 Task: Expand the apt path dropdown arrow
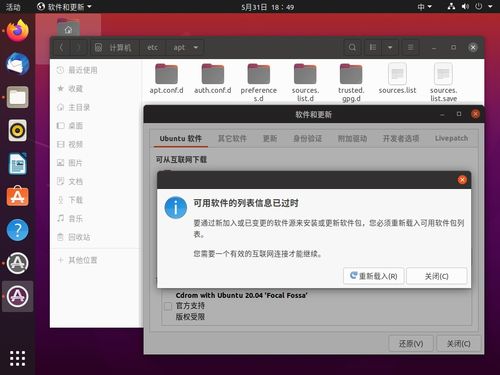196,48
